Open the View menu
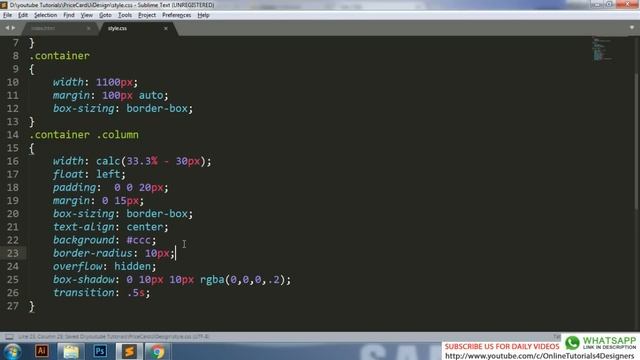640x360 pixels. (87, 15)
